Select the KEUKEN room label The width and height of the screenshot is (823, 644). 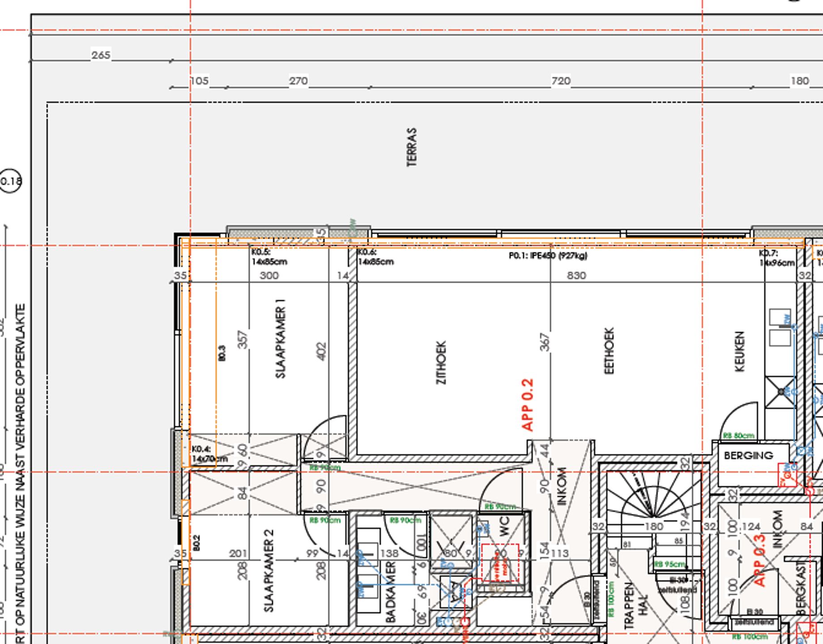coord(740,351)
